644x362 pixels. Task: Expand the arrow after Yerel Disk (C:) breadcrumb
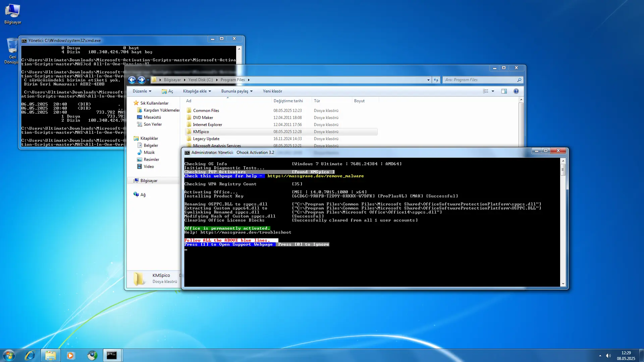pos(217,80)
